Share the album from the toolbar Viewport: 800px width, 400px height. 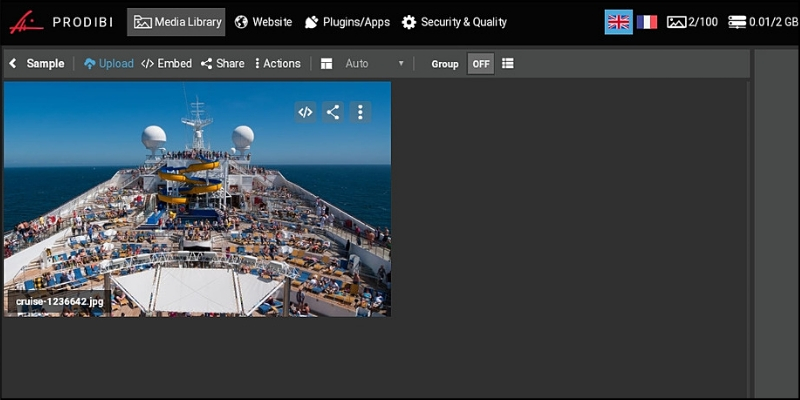(222, 64)
